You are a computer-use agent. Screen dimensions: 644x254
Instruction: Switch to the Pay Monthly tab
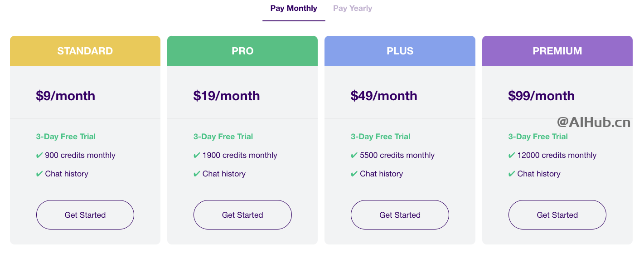[x=294, y=8]
